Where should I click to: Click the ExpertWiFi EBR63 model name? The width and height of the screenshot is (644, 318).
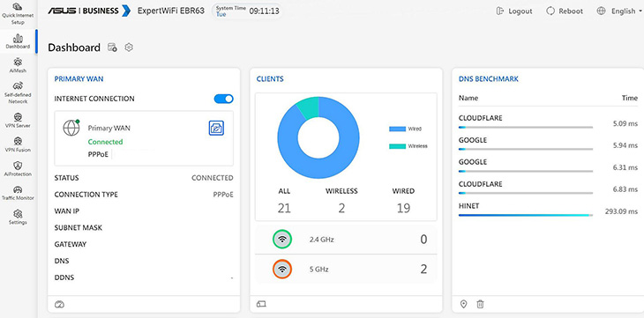(x=171, y=11)
